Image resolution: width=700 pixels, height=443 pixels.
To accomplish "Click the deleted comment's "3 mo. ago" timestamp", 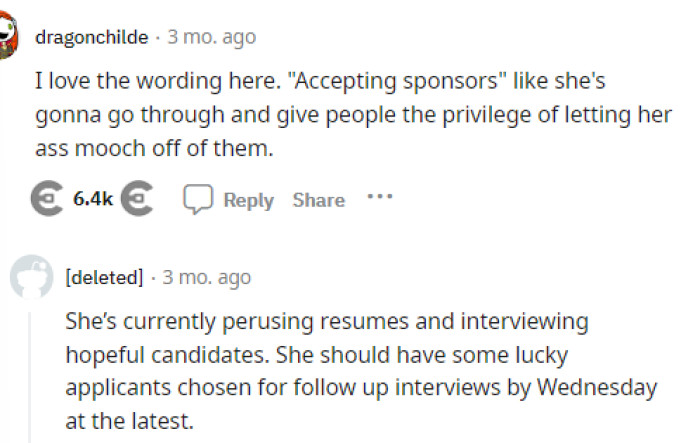I will coord(207,277).
